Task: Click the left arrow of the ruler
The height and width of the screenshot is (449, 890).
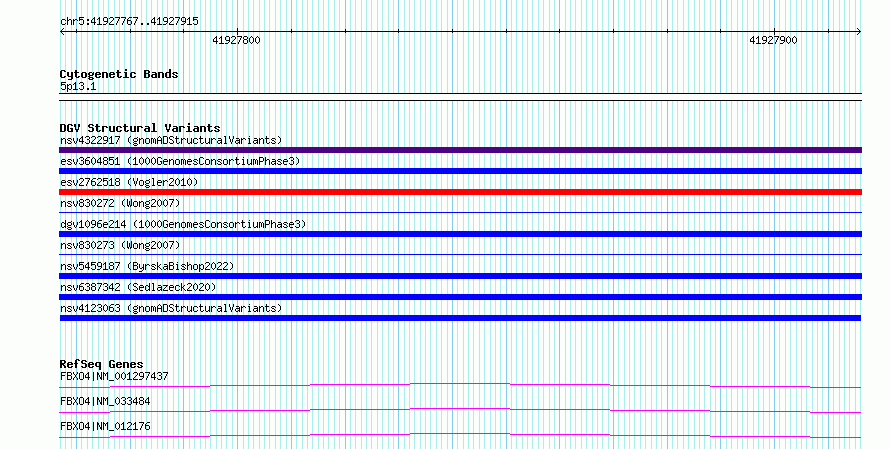Action: [x=63, y=32]
